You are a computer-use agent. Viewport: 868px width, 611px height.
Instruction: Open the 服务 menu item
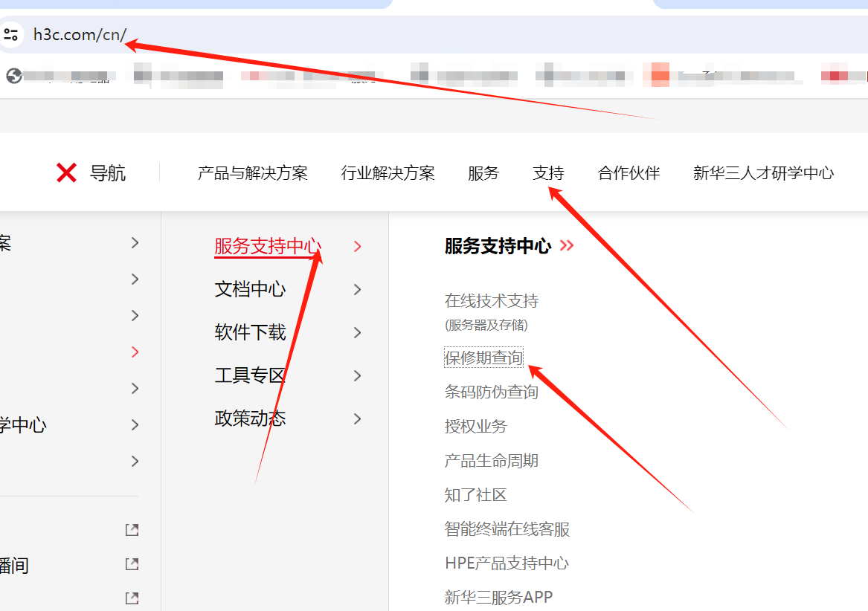click(483, 173)
